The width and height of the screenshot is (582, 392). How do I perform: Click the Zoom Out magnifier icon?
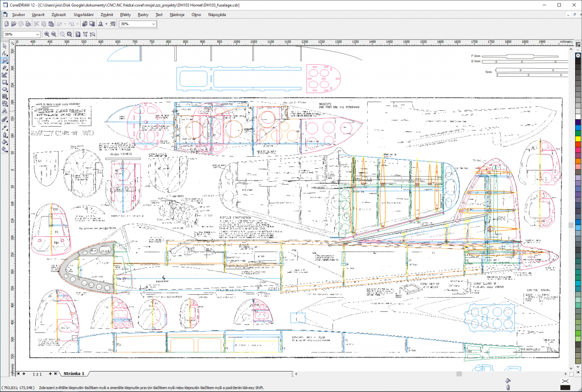click(x=54, y=34)
